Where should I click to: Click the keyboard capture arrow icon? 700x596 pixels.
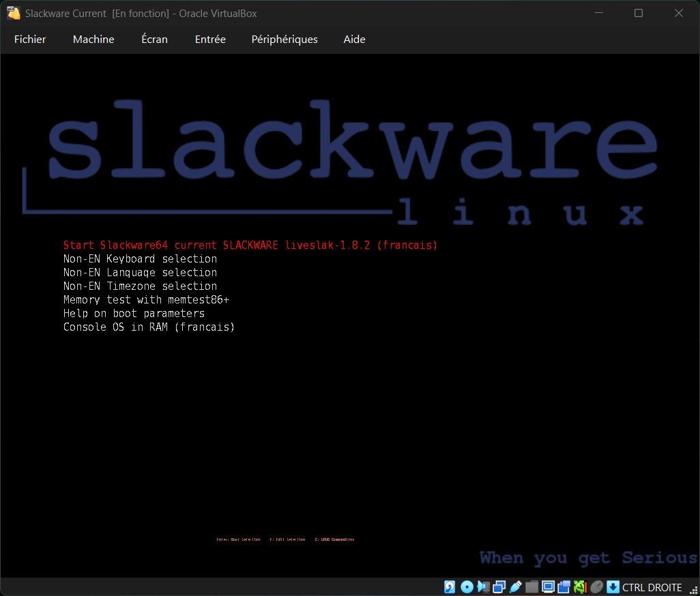point(613,587)
